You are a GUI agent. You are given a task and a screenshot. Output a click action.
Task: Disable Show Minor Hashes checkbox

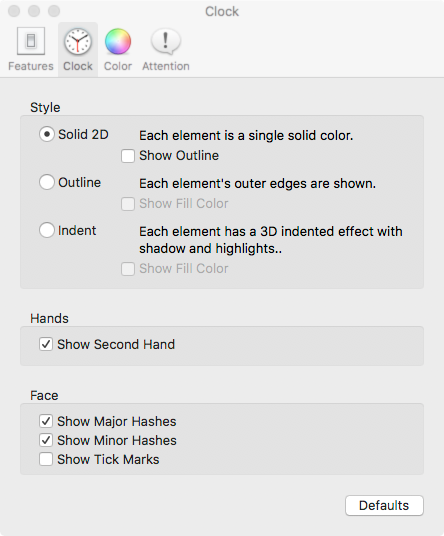(x=46, y=440)
